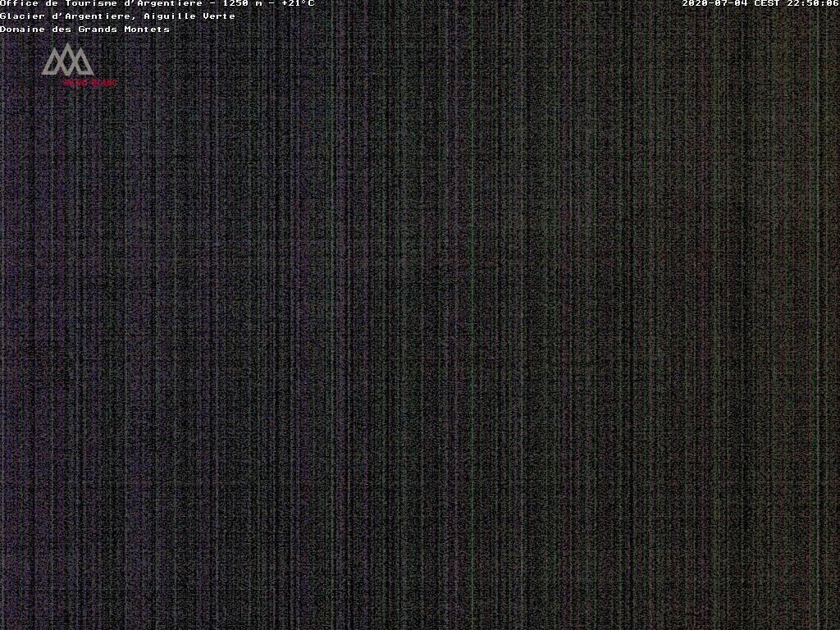Click the '+21°C' temperature reading
Image resolution: width=840 pixels, height=630 pixels.
tap(298, 4)
